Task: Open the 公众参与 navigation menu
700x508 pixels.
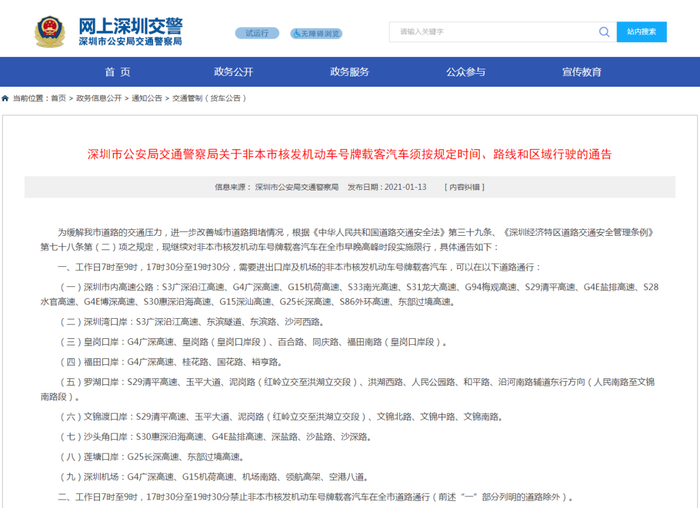Action: tap(466, 72)
